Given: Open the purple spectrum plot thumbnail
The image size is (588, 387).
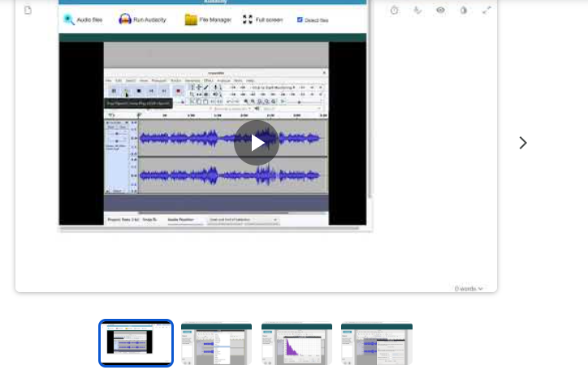Looking at the screenshot, I should tap(296, 343).
